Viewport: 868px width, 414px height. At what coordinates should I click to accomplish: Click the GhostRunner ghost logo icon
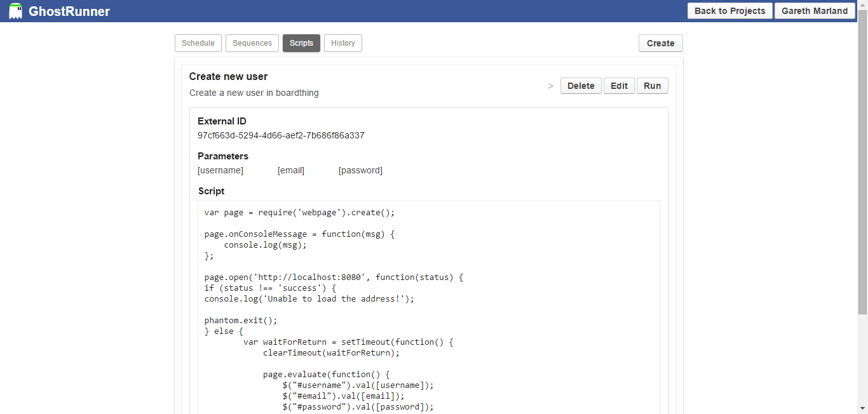[15, 11]
